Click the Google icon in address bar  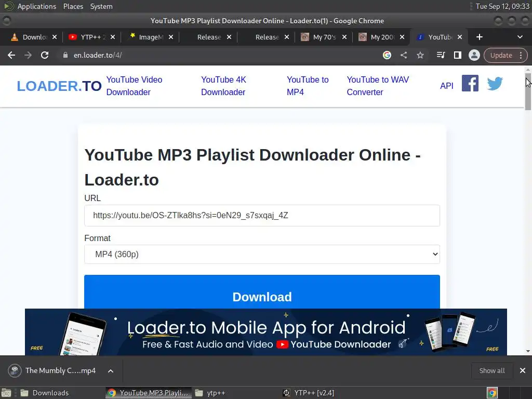(x=387, y=55)
